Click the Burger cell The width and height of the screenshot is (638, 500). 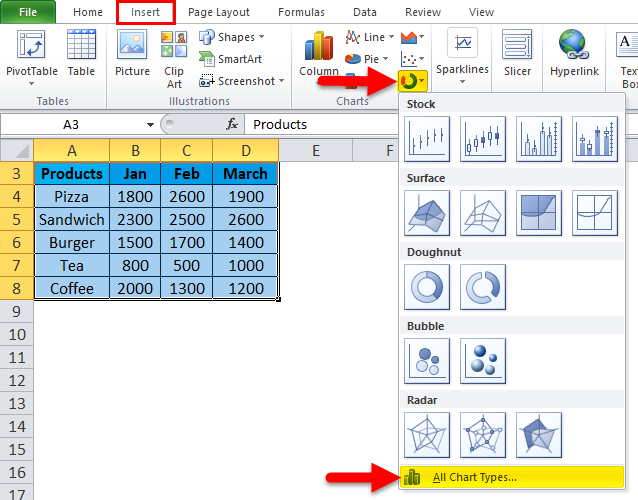pyautogui.click(x=72, y=242)
